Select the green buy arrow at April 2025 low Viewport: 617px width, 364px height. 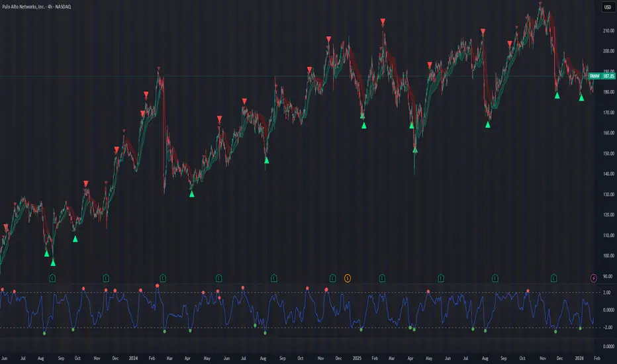pyautogui.click(x=414, y=150)
